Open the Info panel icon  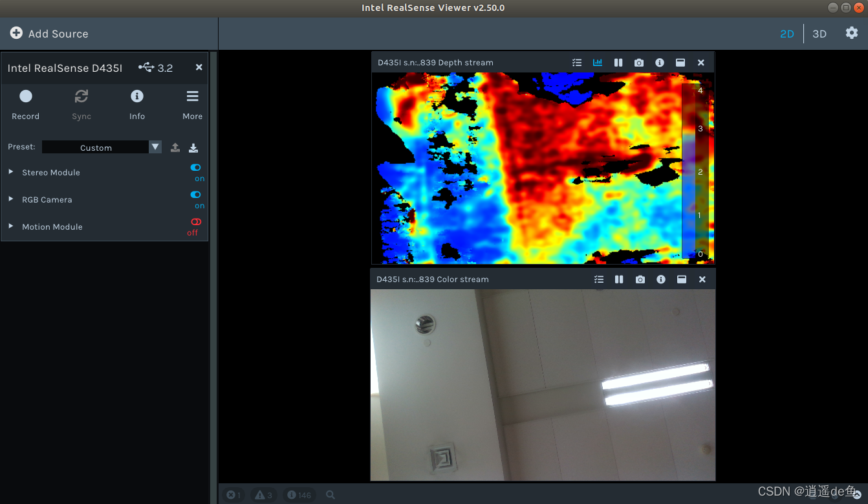click(137, 96)
